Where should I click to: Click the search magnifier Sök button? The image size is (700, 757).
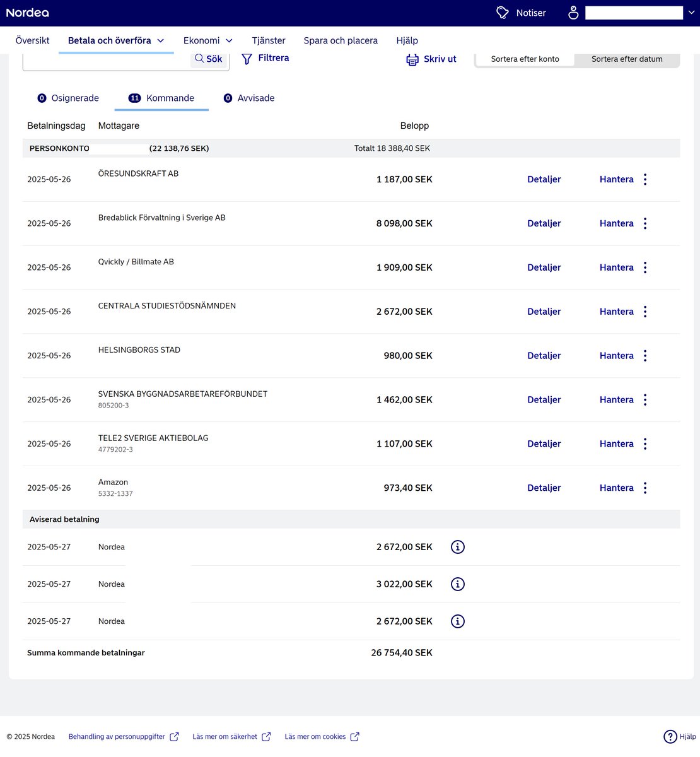209,59
